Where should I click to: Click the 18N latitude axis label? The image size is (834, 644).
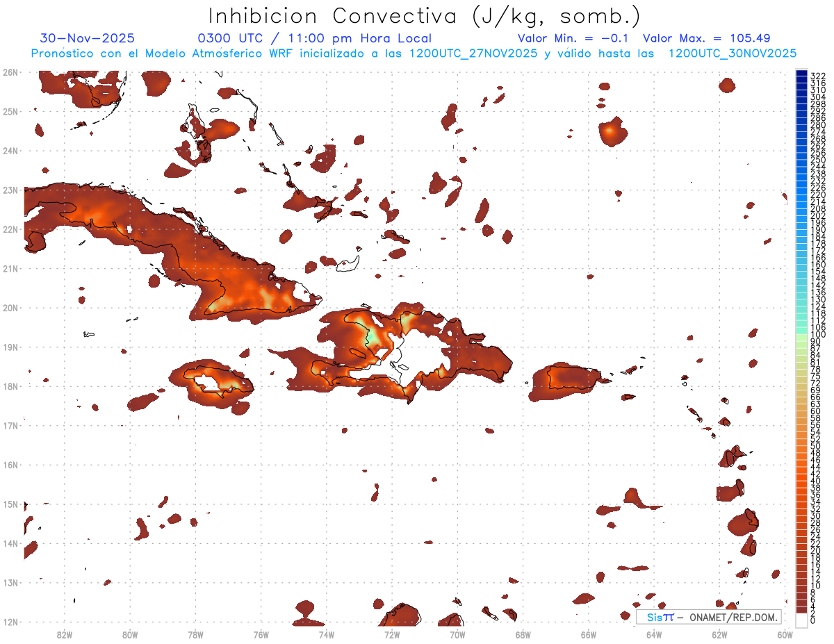(x=10, y=386)
